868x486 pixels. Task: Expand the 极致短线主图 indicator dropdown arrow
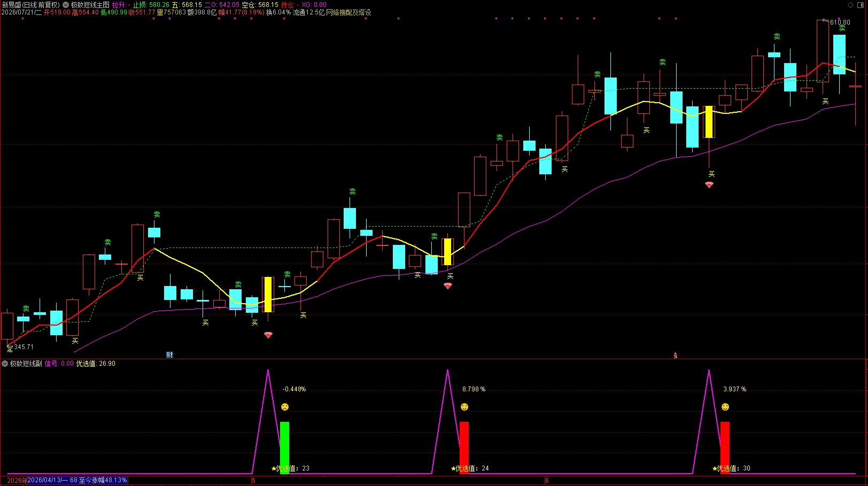point(66,5)
